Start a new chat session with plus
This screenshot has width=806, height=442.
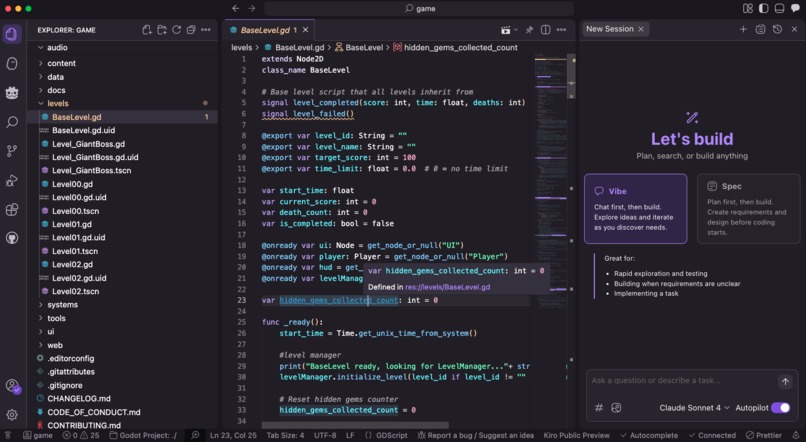click(743, 29)
